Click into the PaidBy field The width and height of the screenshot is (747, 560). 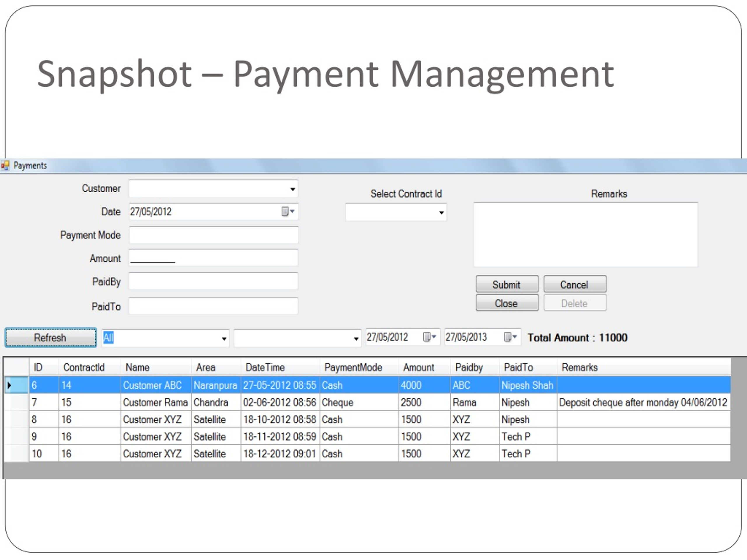pyautogui.click(x=213, y=281)
